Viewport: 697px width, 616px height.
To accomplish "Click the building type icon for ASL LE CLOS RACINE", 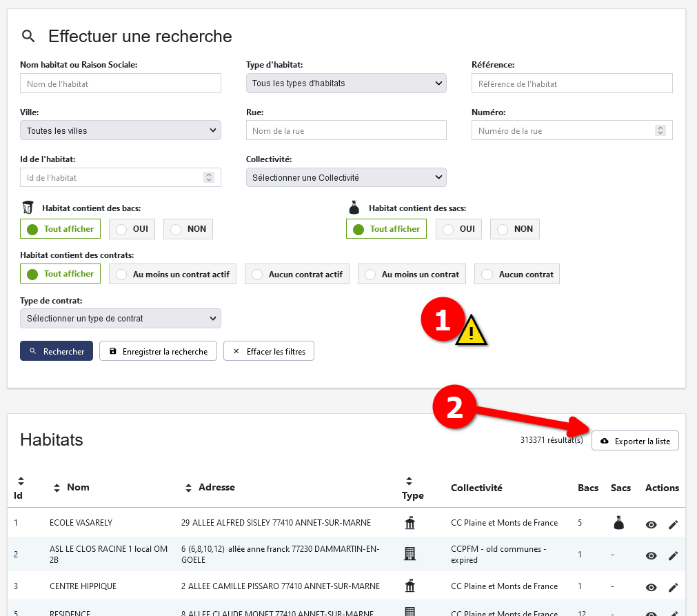I will pos(410,553).
